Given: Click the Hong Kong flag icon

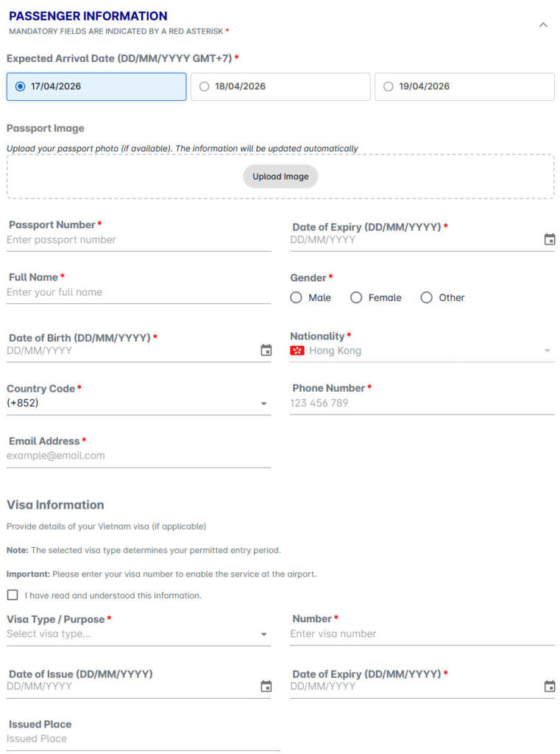Looking at the screenshot, I should pyautogui.click(x=297, y=350).
